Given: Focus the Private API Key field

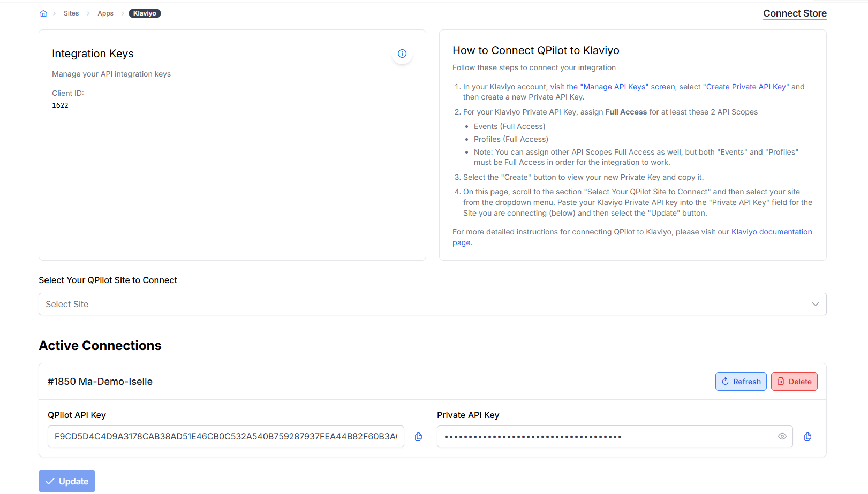Looking at the screenshot, I should click(615, 437).
